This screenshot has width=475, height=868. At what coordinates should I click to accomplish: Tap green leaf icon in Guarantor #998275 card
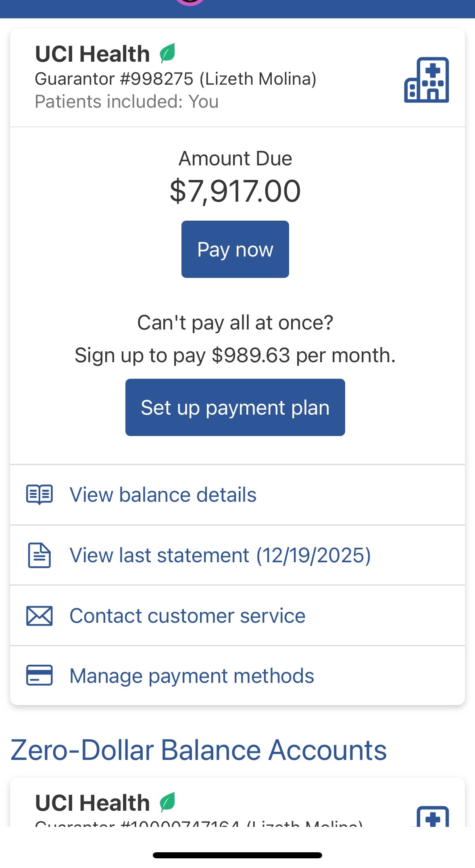(x=167, y=53)
